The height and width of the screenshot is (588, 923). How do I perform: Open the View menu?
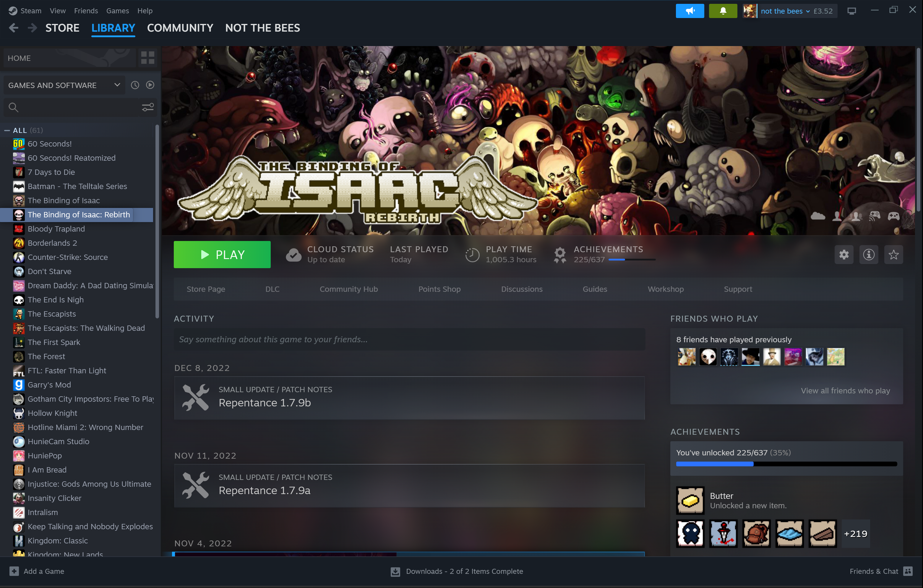click(58, 11)
